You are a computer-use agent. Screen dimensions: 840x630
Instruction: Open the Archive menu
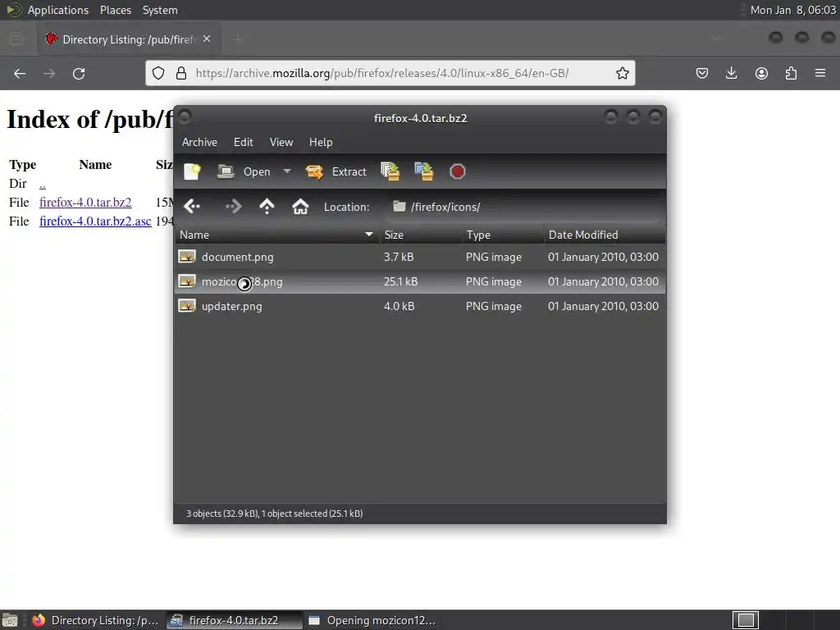(199, 142)
